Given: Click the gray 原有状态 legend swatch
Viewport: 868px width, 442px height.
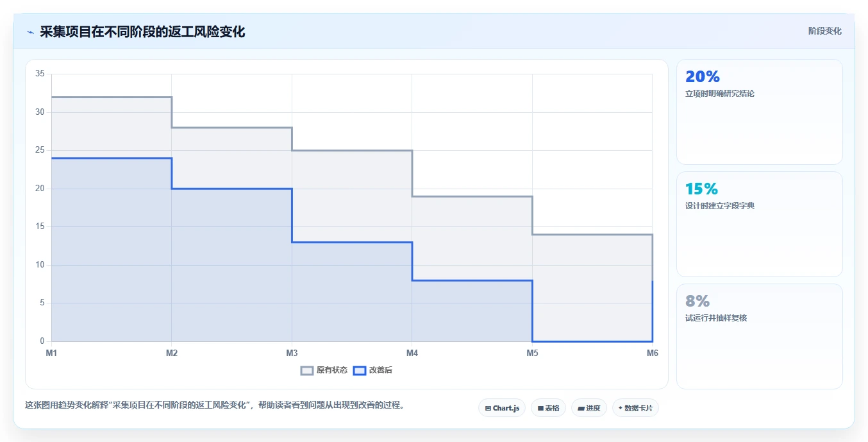Looking at the screenshot, I should [x=307, y=370].
